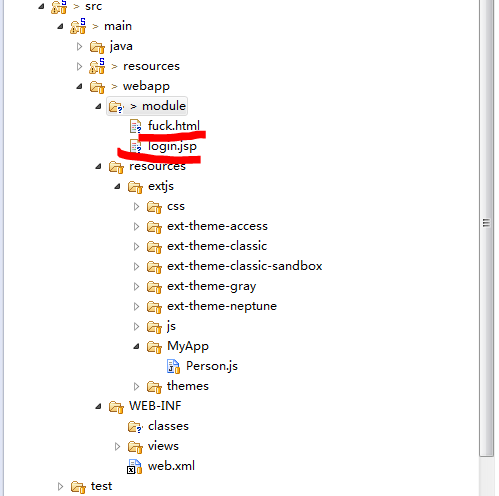The height and width of the screenshot is (496, 499).
Task: Select the classes folder label
Action: (x=169, y=426)
